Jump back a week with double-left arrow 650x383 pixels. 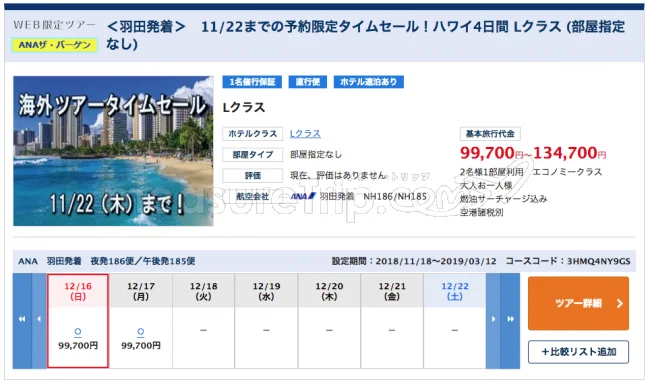tap(22, 320)
